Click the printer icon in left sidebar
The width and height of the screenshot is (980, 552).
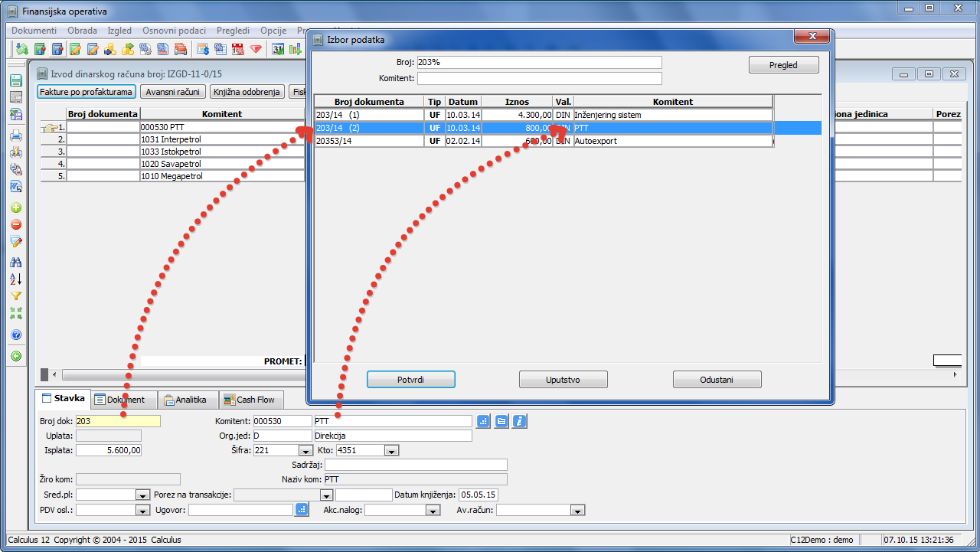[16, 136]
